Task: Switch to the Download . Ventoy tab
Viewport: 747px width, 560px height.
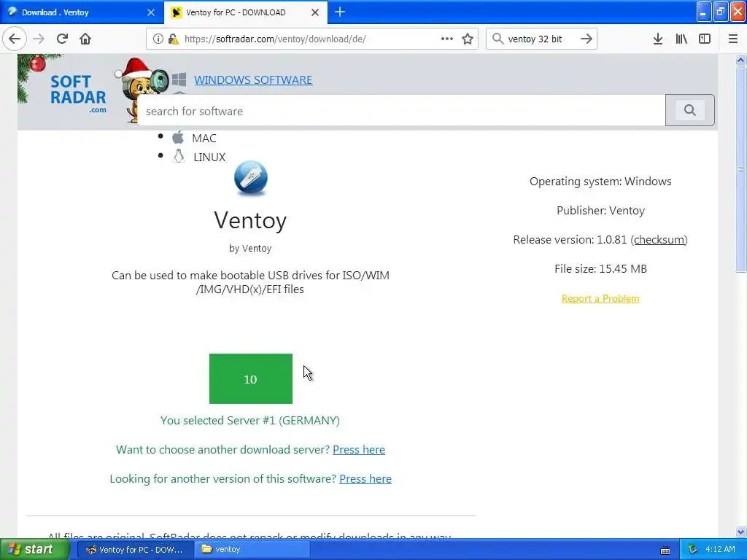Action: tap(81, 12)
